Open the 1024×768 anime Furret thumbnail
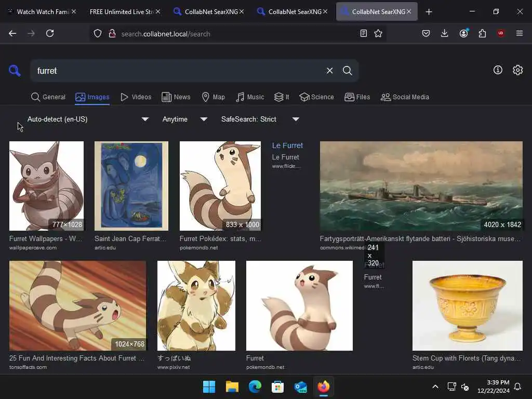 pyautogui.click(x=78, y=305)
